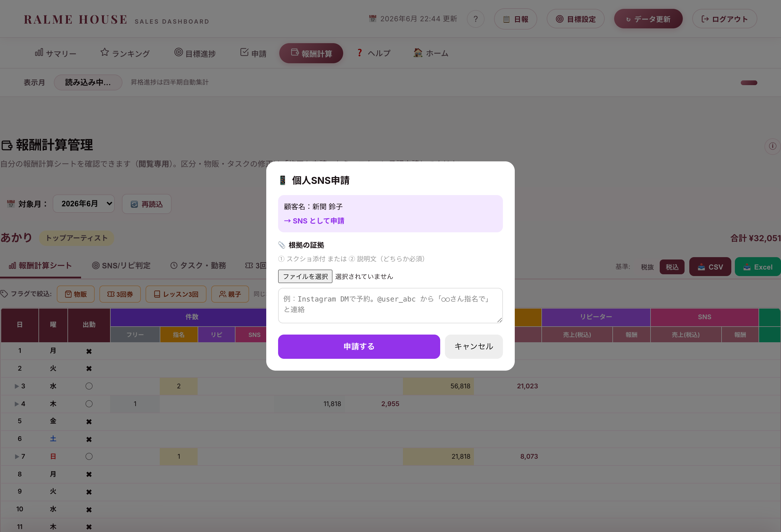The width and height of the screenshot is (781, 532).
Task: Open 目標設定 goal settings
Action: pos(575,19)
